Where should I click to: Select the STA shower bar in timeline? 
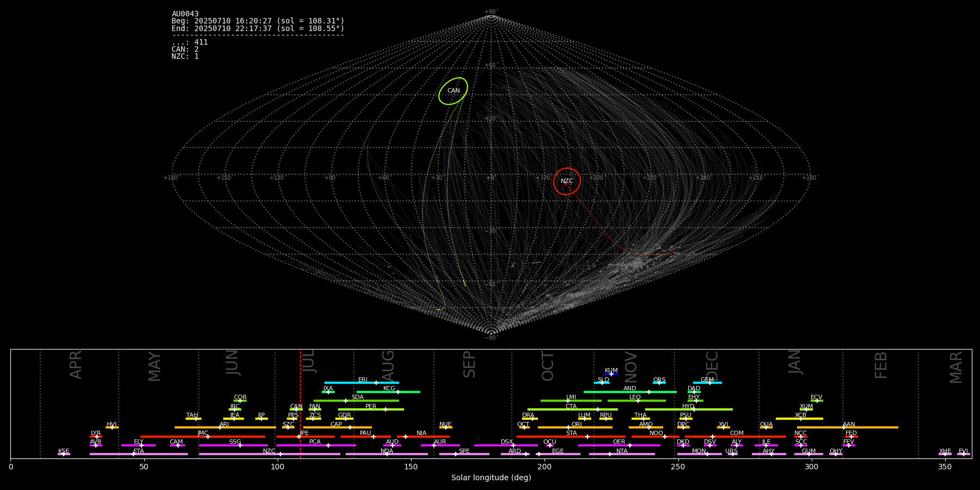(x=571, y=437)
